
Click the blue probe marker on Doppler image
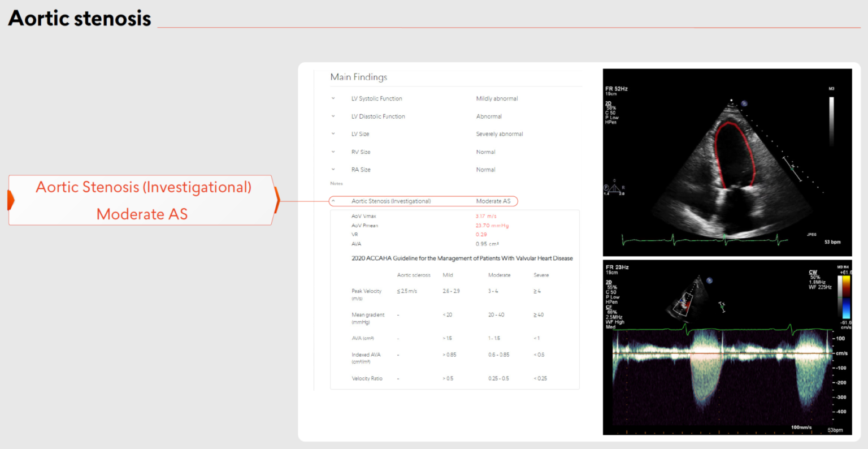coord(710,280)
